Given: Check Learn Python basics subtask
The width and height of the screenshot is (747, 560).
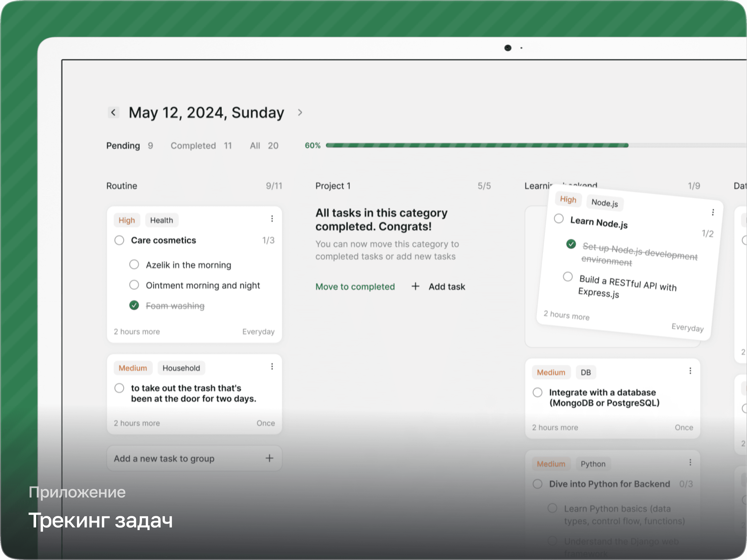Looking at the screenshot, I should pos(553,508).
